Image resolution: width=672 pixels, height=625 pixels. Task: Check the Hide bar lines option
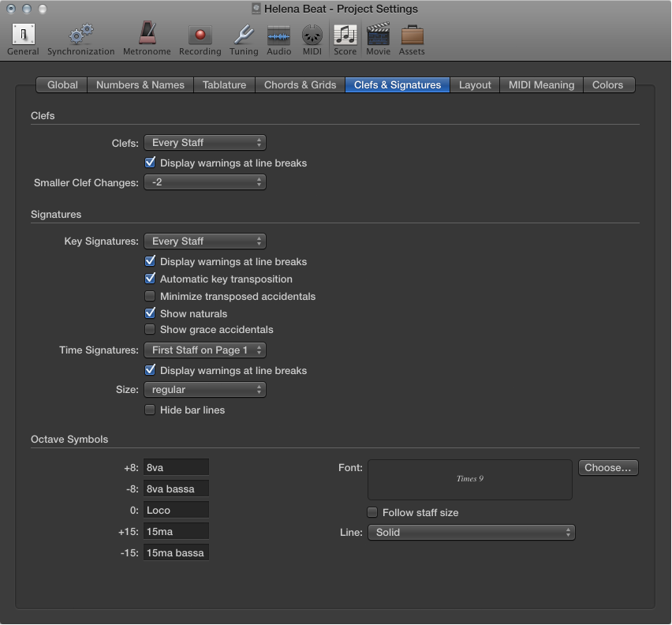pyautogui.click(x=150, y=410)
